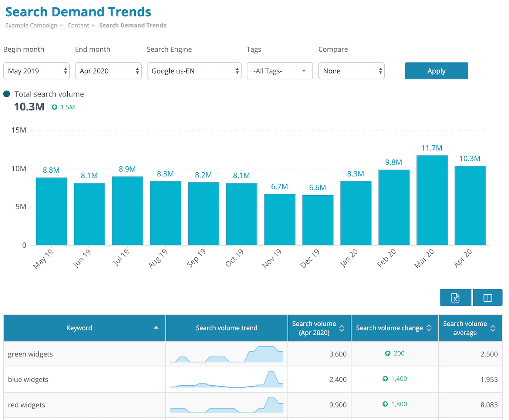Sort by Search volume average
Screen dimensions: 509x420
click(x=493, y=328)
